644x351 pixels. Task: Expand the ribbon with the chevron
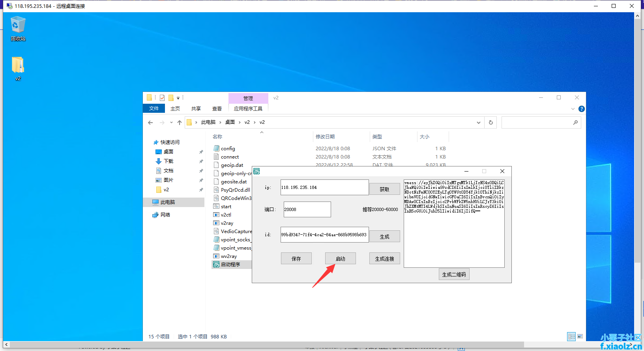pyautogui.click(x=573, y=109)
